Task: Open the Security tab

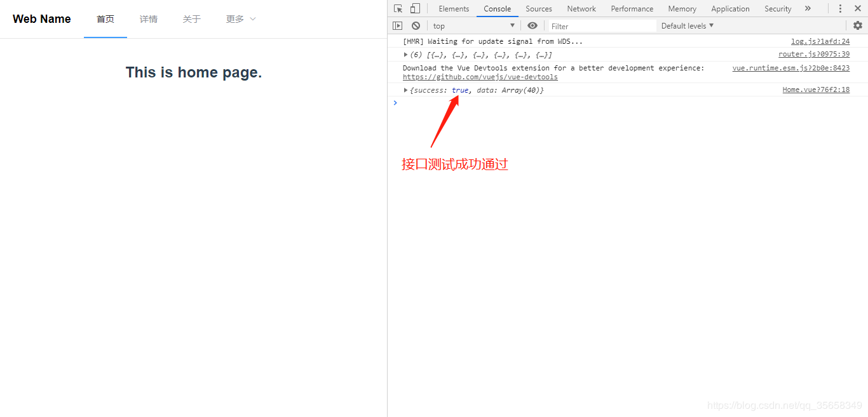Action: [778, 9]
